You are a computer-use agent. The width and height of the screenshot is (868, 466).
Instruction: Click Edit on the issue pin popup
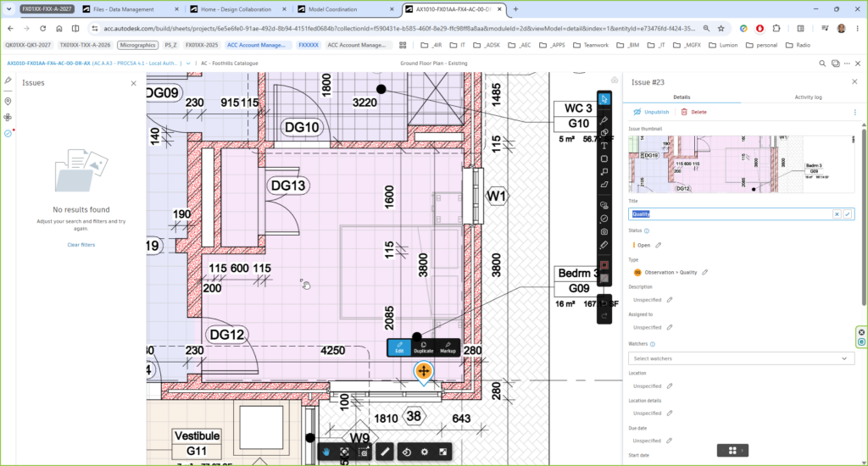click(x=399, y=347)
